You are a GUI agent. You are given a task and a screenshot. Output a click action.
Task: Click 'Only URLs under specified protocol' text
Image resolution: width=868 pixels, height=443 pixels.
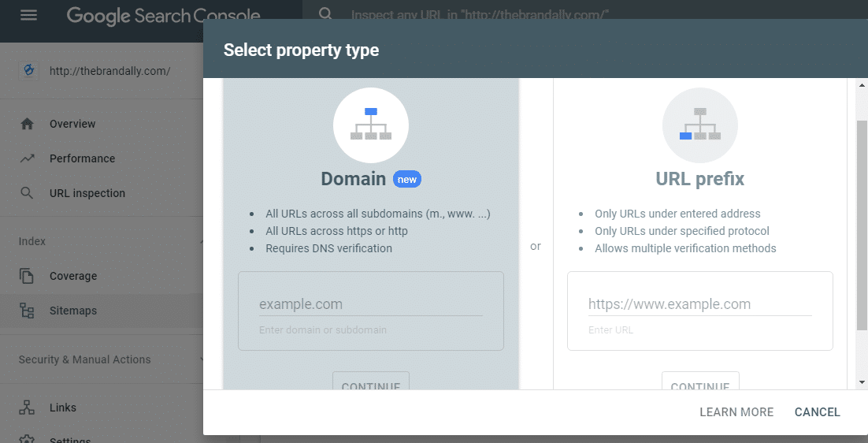coord(682,231)
